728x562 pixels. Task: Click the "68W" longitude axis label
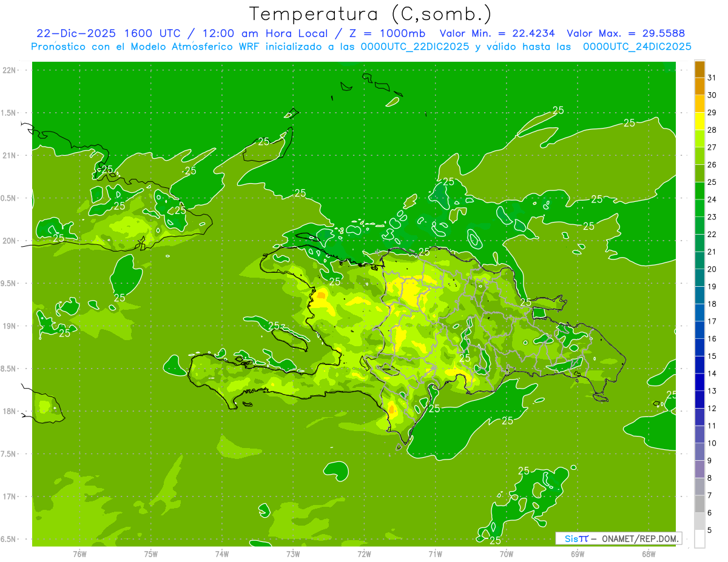coord(649,554)
